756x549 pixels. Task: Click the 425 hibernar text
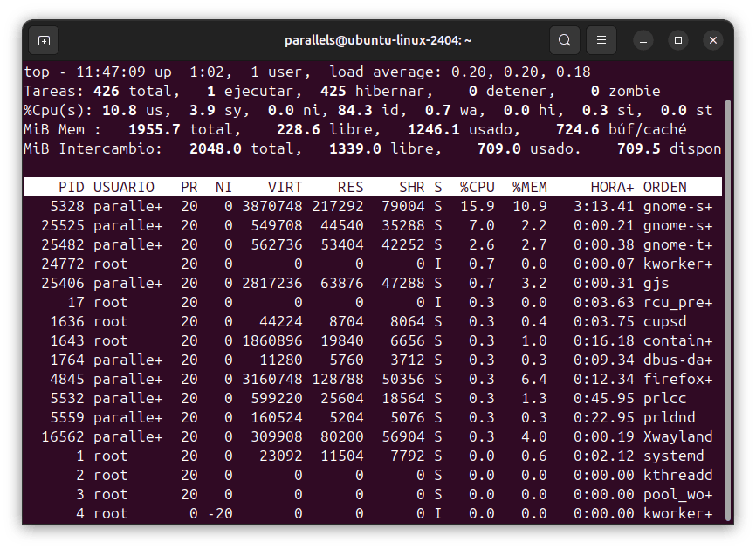pos(376,91)
